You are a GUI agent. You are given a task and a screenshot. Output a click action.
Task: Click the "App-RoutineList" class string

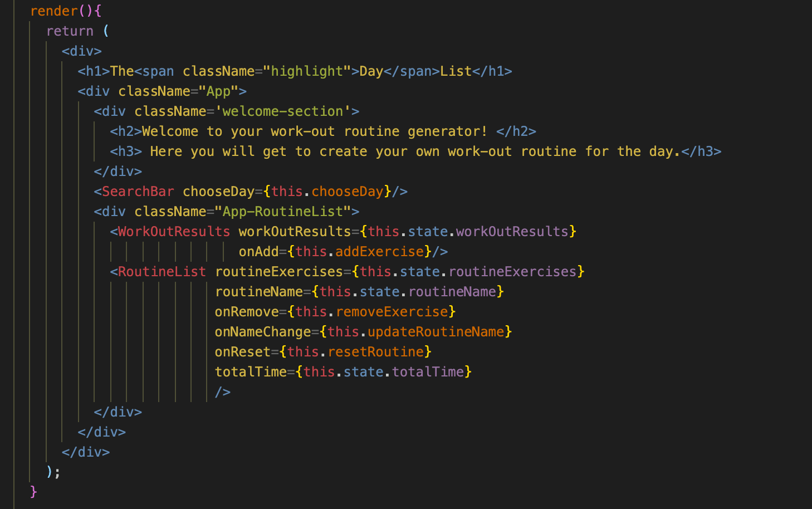coord(283,212)
